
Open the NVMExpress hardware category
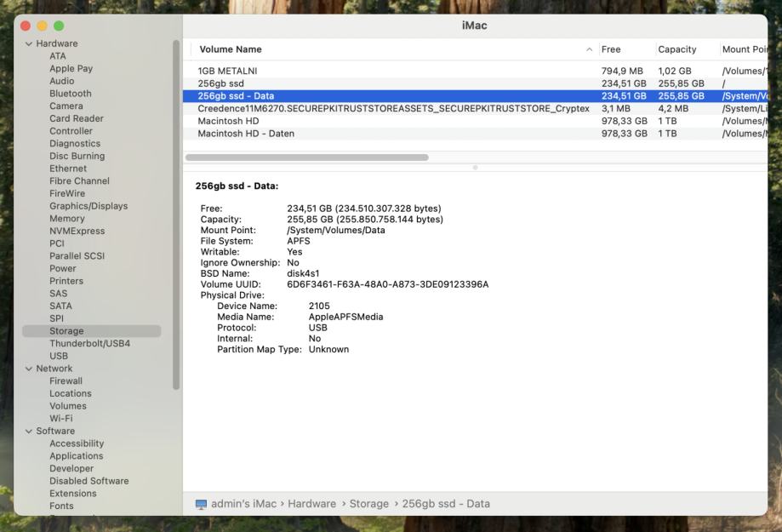click(77, 231)
